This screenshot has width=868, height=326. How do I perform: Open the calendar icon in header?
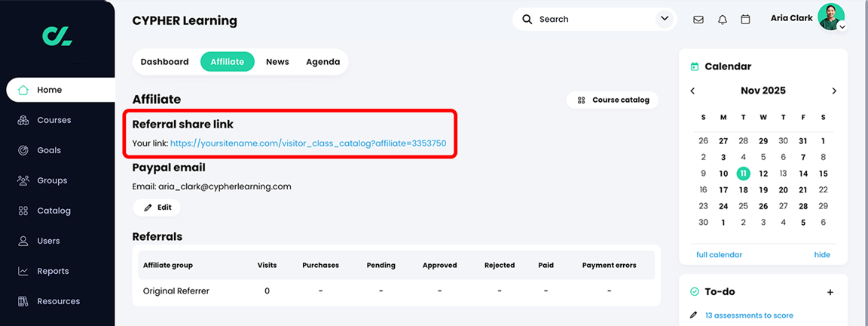pyautogui.click(x=746, y=20)
